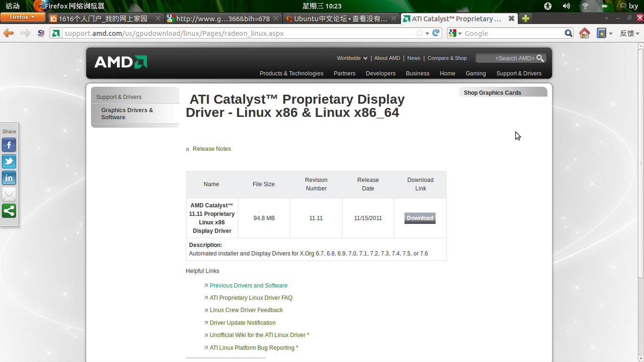Click the browser forward arrow
644x362 pixels.
coord(25,33)
